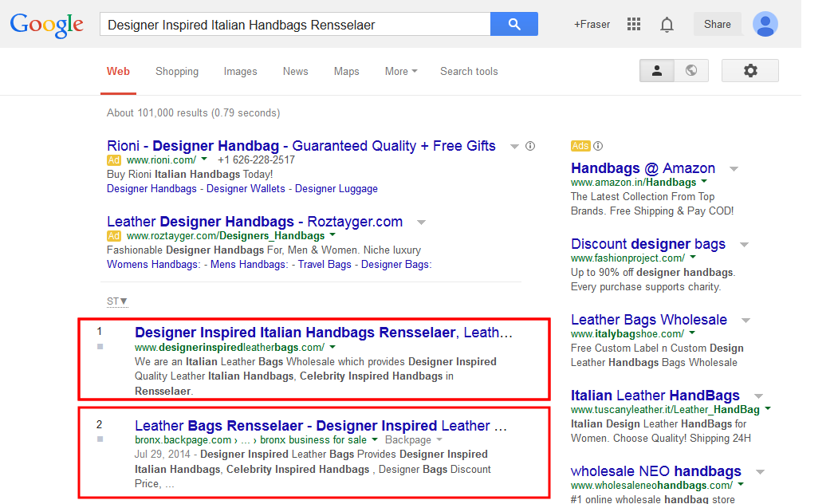Open Italian Leather HandBags ad
This screenshot has height=504, width=838.
coord(655,396)
